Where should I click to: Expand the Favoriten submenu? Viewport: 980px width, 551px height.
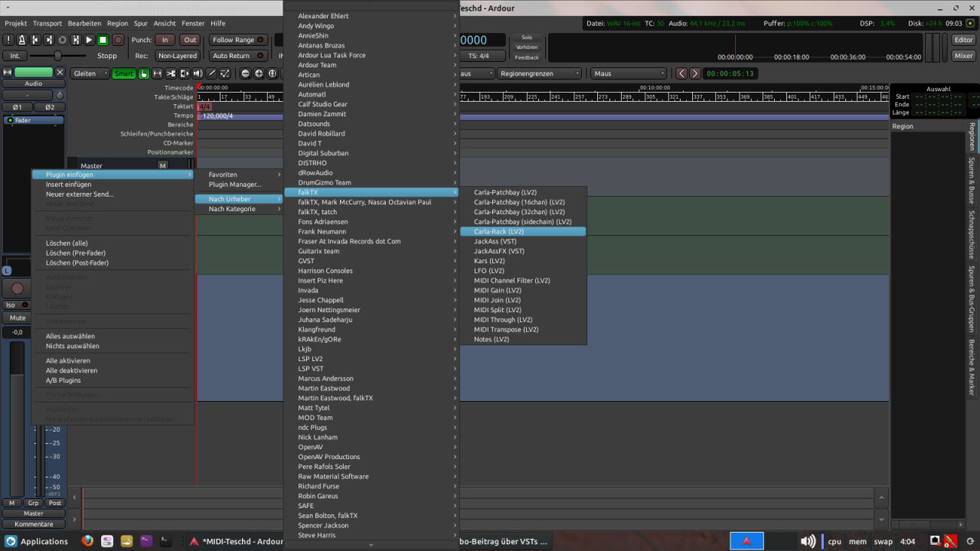(240, 174)
